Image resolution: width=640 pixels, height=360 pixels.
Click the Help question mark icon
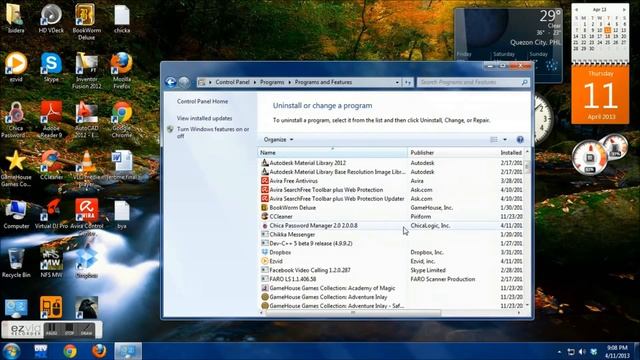[x=520, y=140]
